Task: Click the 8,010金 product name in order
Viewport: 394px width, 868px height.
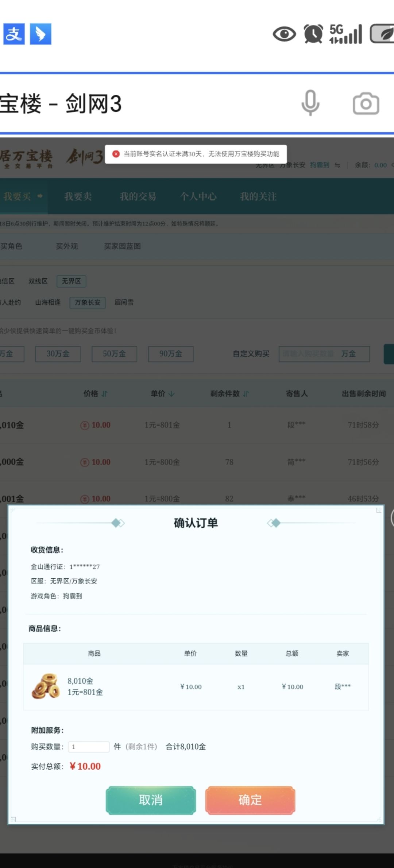Action: click(80, 681)
